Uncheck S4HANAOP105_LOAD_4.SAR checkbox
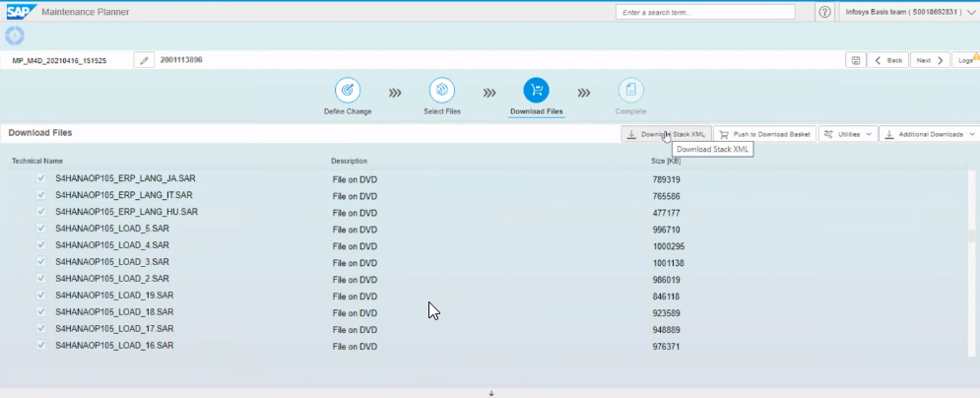 pos(41,245)
